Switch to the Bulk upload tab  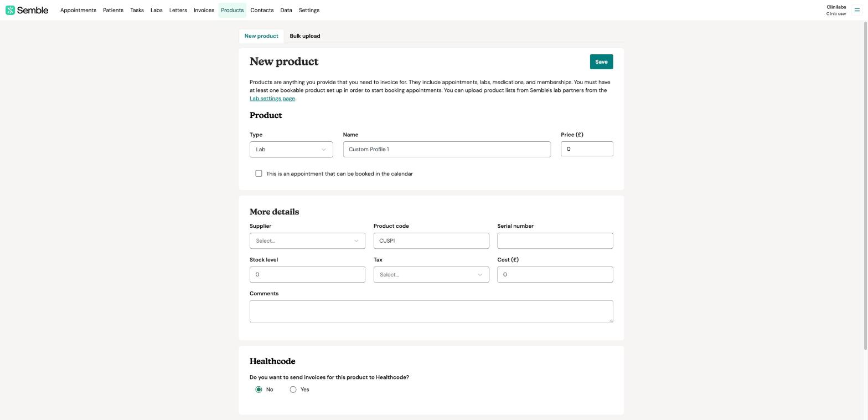pyautogui.click(x=304, y=36)
